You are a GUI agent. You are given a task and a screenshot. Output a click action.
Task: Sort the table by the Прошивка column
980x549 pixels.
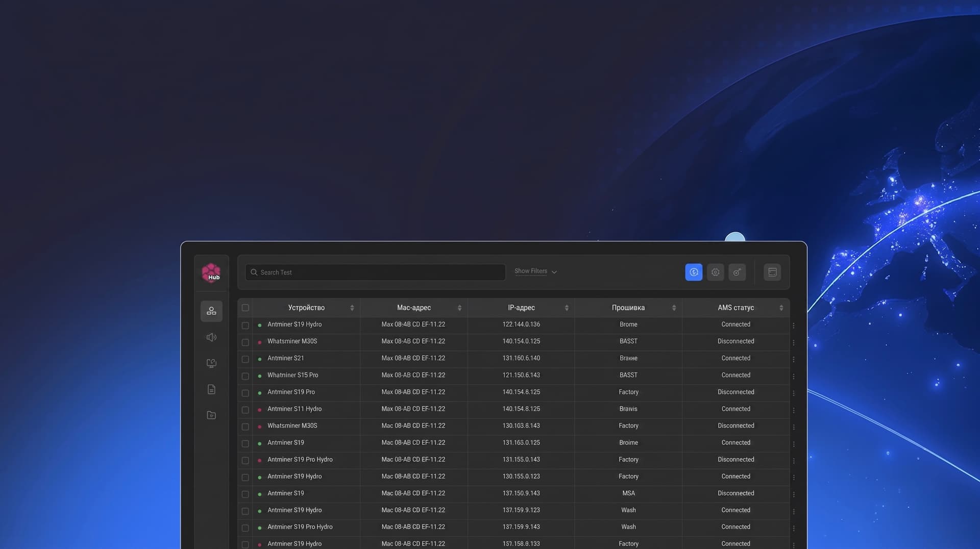click(x=674, y=308)
